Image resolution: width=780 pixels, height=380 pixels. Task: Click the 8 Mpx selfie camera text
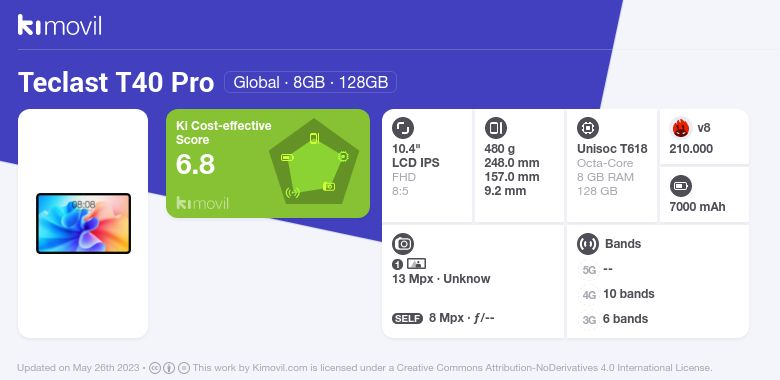[x=462, y=318]
